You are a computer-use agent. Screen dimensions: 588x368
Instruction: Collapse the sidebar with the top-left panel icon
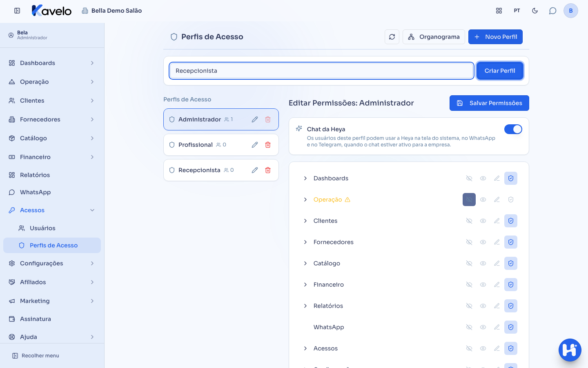[17, 11]
